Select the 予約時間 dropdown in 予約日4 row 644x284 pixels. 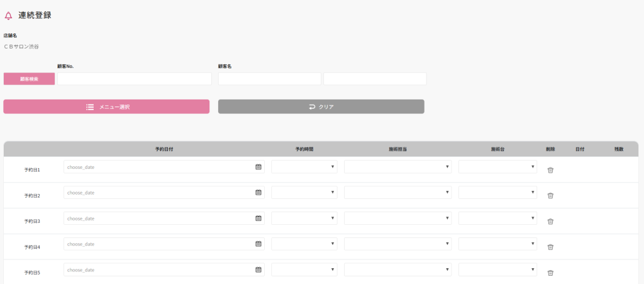click(x=304, y=244)
